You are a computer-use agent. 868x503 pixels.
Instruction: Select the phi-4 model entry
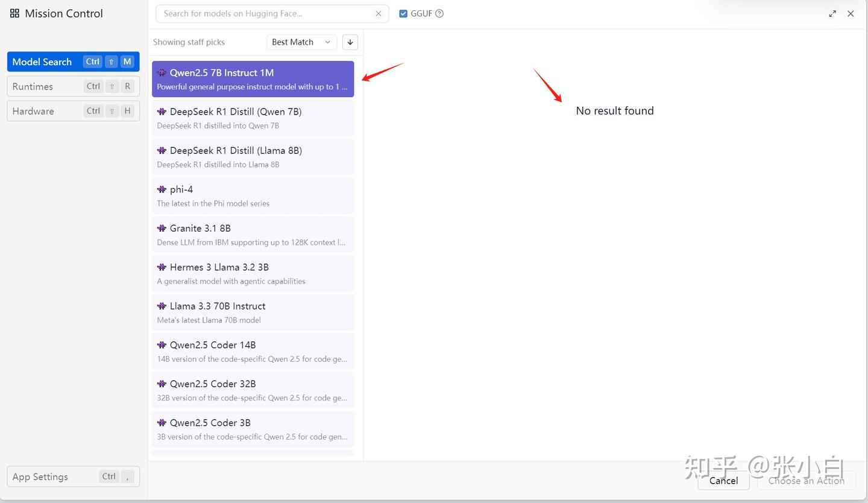[253, 195]
